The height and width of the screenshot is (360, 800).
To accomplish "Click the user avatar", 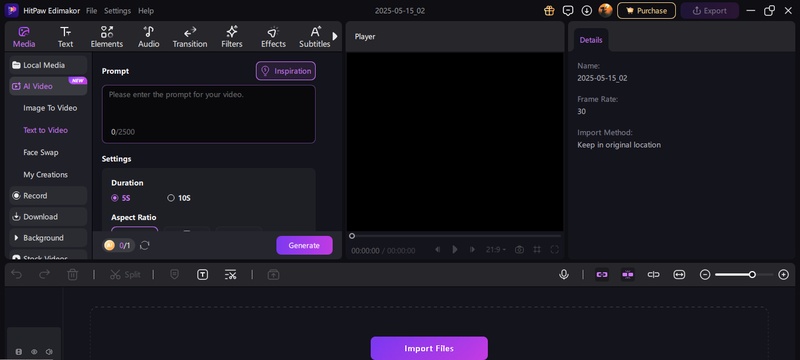I will click(606, 10).
